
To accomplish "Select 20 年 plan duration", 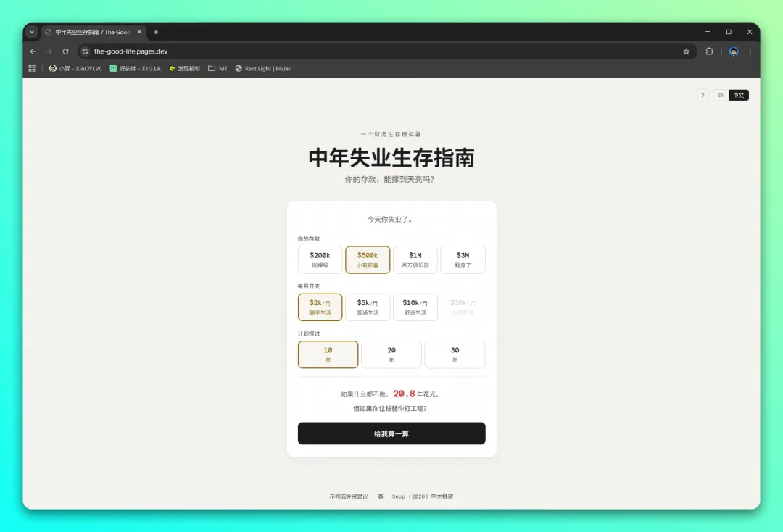I will [x=391, y=354].
